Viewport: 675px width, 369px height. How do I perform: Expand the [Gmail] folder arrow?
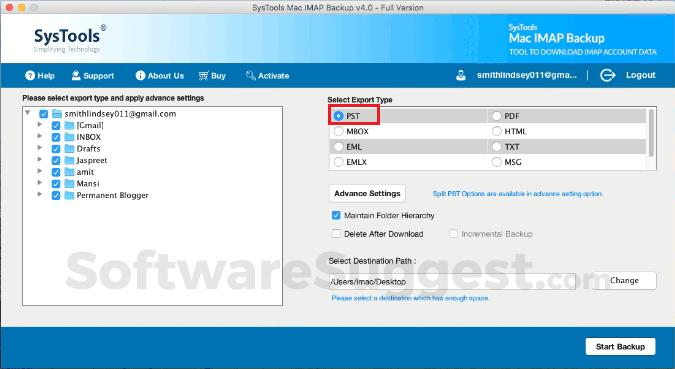tap(40, 124)
